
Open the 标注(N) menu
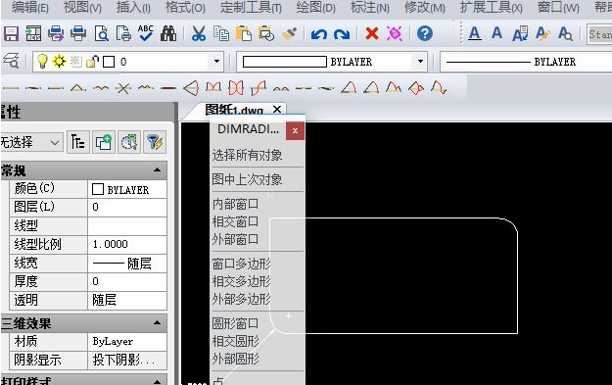click(370, 7)
